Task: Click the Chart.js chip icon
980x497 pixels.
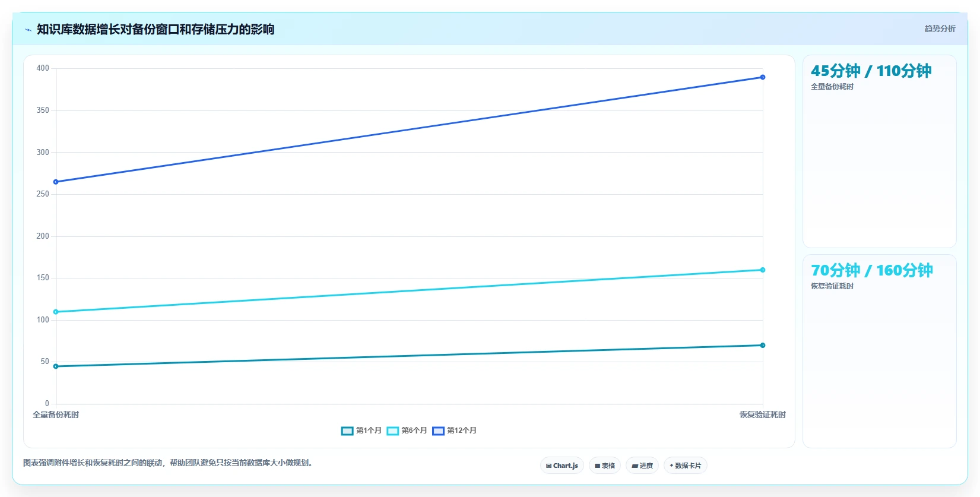Action: (x=548, y=466)
